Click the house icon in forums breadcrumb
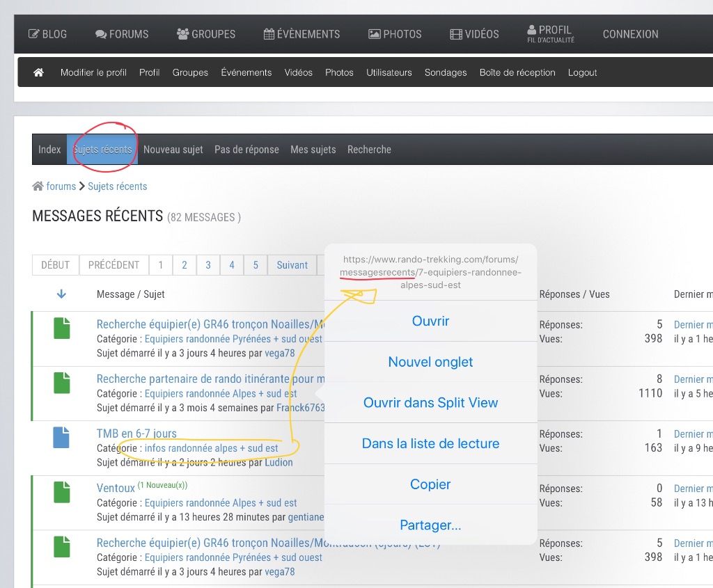Viewport: 713px width, 588px height. [38, 186]
